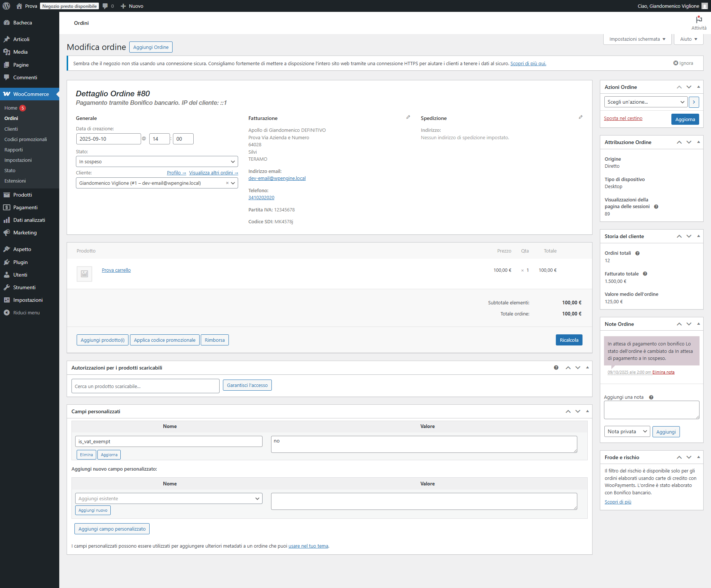The height and width of the screenshot is (588, 711).
Task: Click the comments bubble icon in admin bar
Action: pos(106,6)
